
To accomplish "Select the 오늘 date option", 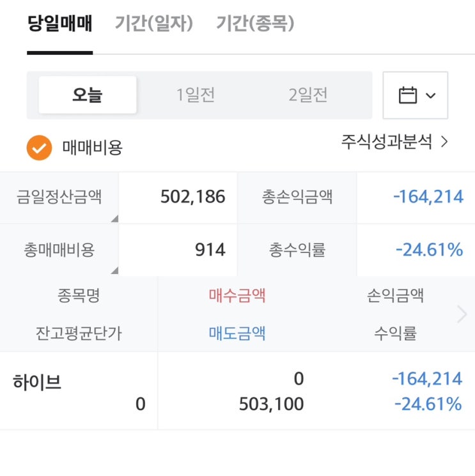I will [88, 95].
